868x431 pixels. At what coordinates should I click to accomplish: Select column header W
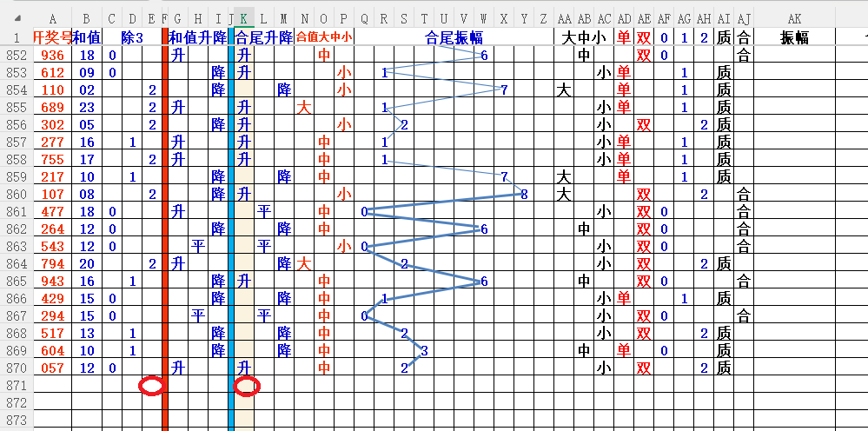coord(484,19)
